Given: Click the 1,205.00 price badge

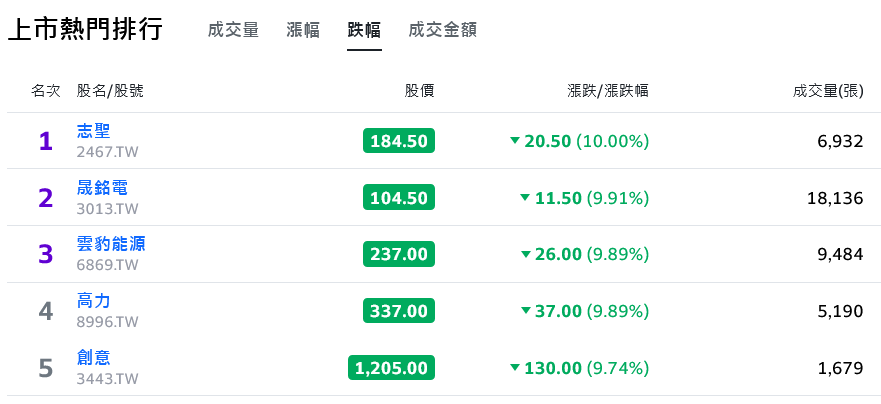Looking at the screenshot, I should click(x=392, y=367).
